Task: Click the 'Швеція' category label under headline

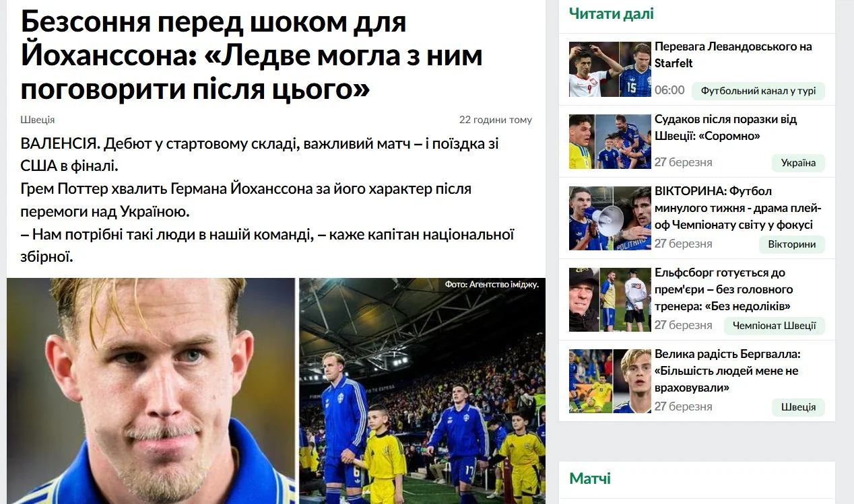Action: tap(38, 120)
